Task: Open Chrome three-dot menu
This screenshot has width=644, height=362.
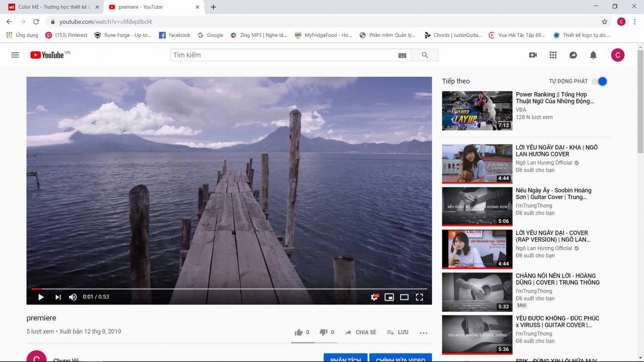Action: coord(635,21)
